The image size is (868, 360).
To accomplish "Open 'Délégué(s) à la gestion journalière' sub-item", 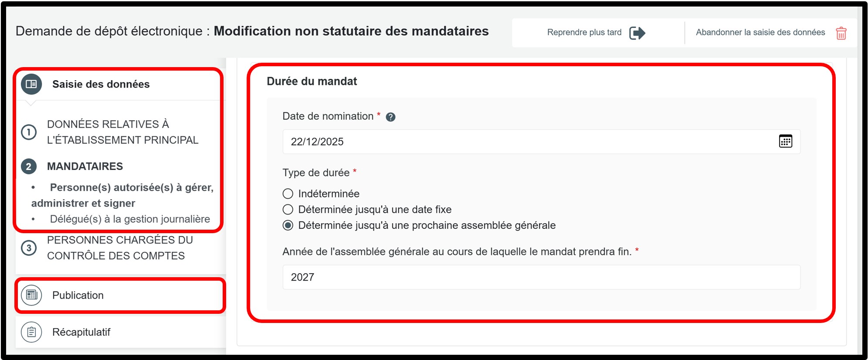I will point(130,219).
